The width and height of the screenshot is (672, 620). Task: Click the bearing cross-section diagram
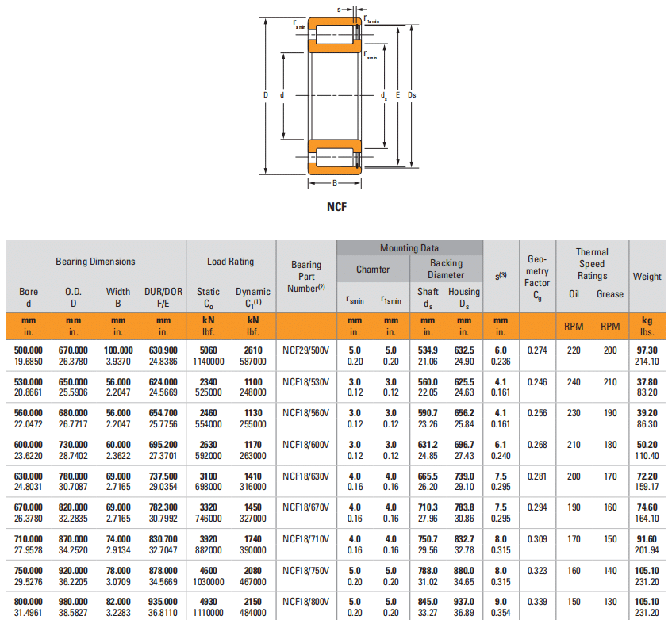(336, 95)
